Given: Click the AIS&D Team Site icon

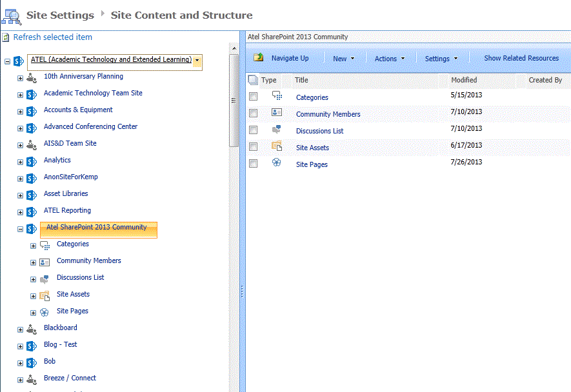Looking at the screenshot, I should [x=32, y=145].
